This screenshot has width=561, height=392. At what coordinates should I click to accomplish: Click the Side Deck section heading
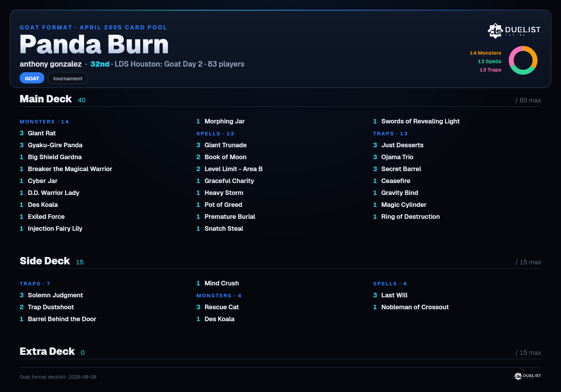45,261
